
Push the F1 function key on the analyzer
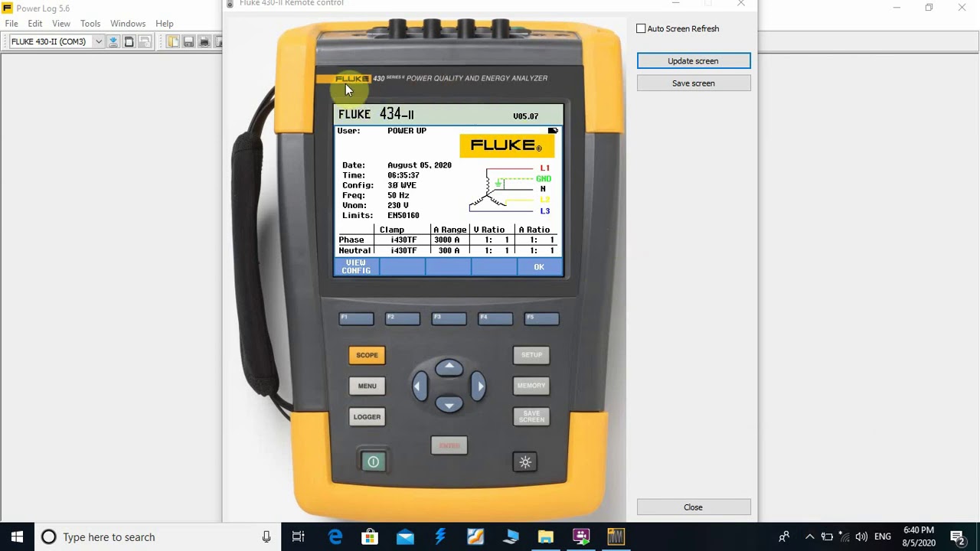point(356,318)
